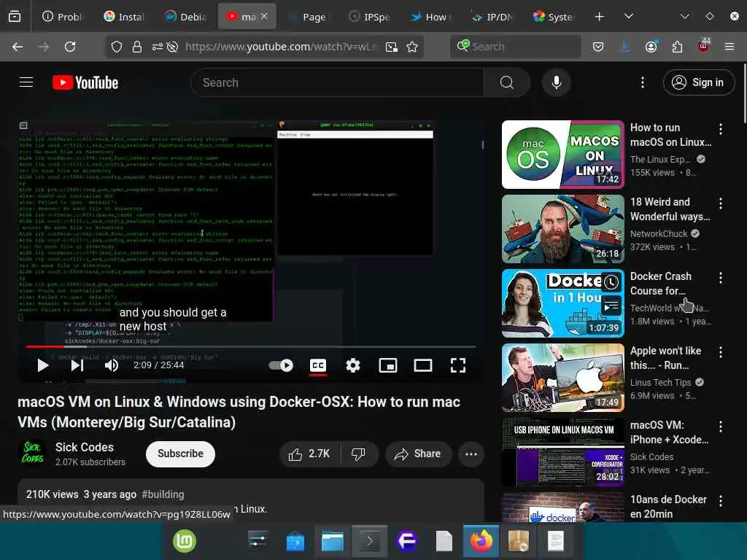The width and height of the screenshot is (747, 560).
Task: Open options for '18 Weird and Wonderful ways'
Action: tap(721, 203)
